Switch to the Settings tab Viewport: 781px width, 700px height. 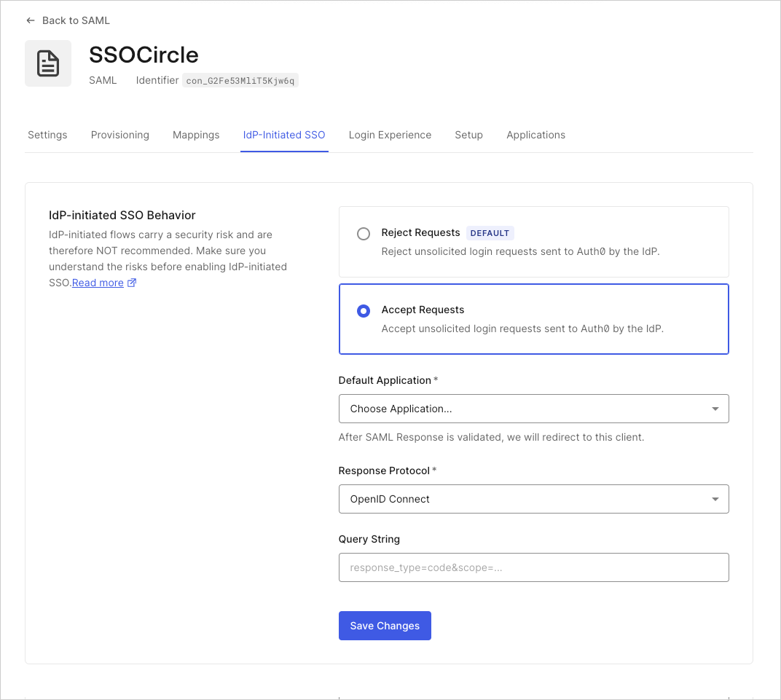click(47, 135)
